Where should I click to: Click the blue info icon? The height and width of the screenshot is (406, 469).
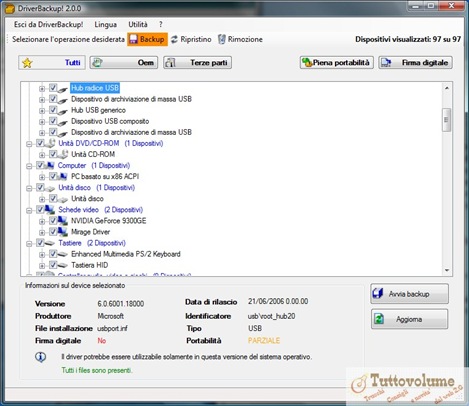[x=41, y=357]
